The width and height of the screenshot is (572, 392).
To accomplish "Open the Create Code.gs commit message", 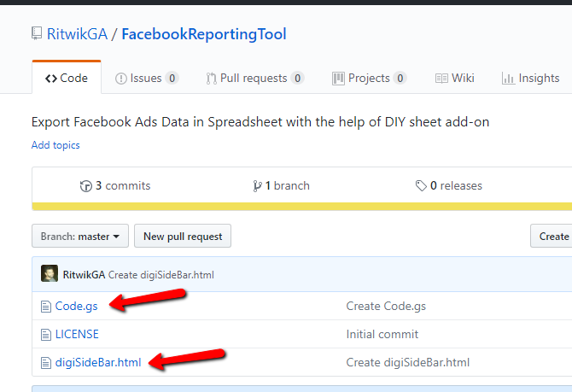I will tap(386, 306).
